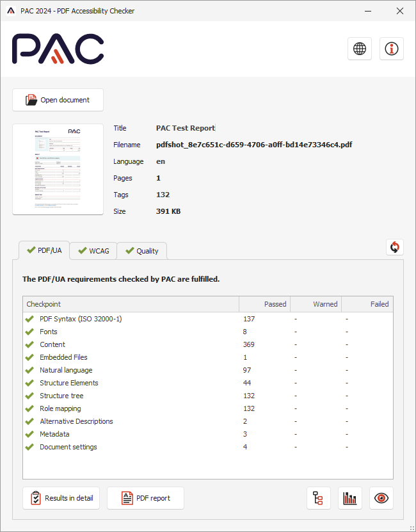
Task: Click the Checkpoint column header
Action: pos(131,304)
